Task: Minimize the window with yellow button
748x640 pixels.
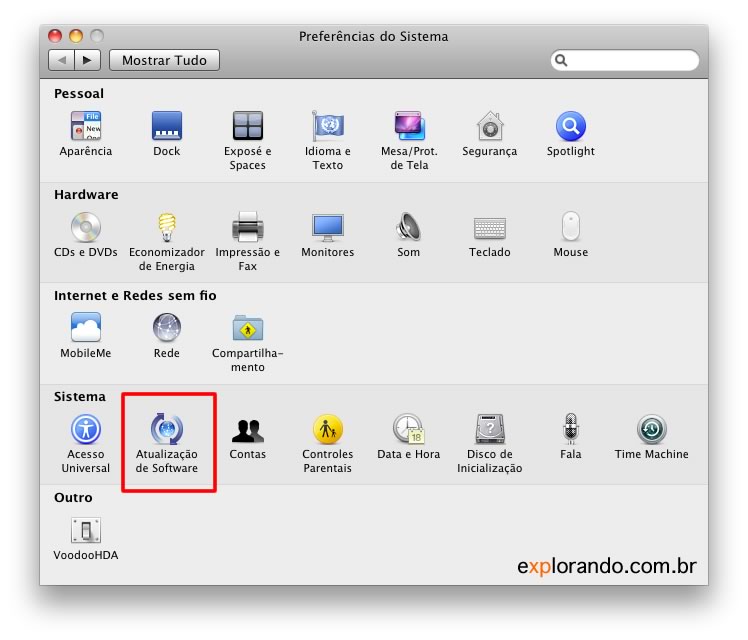Action: pos(76,36)
